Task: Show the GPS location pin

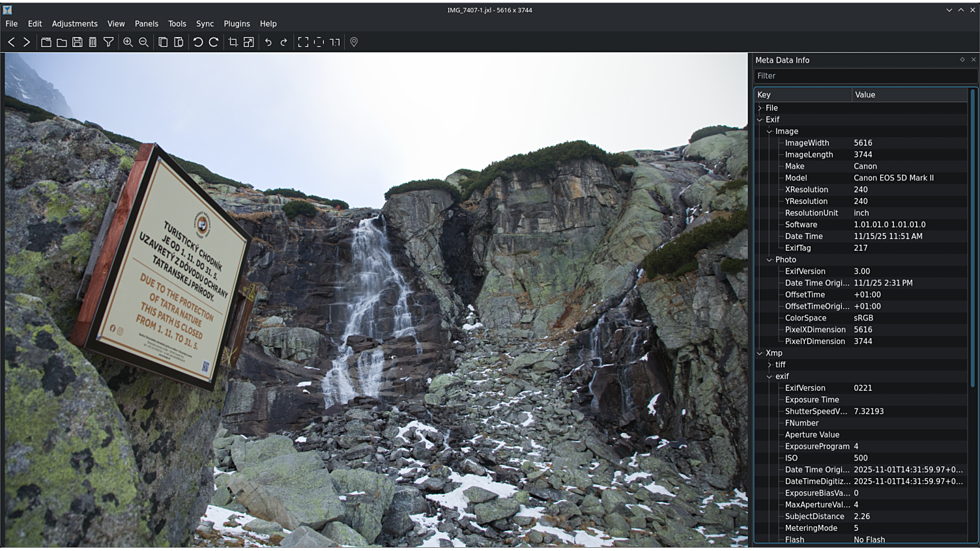Action: 354,42
